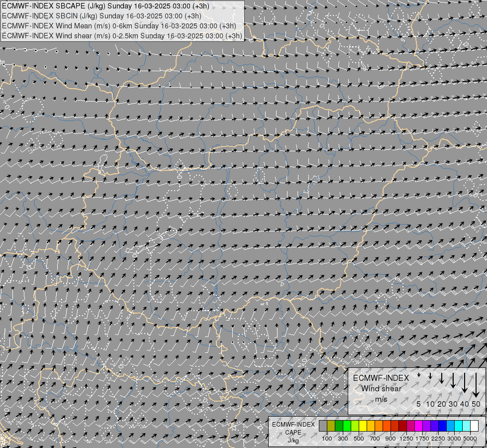This screenshot has height=448, width=487.
Task: Click the '700' CAPE scale label
Action: (x=375, y=439)
